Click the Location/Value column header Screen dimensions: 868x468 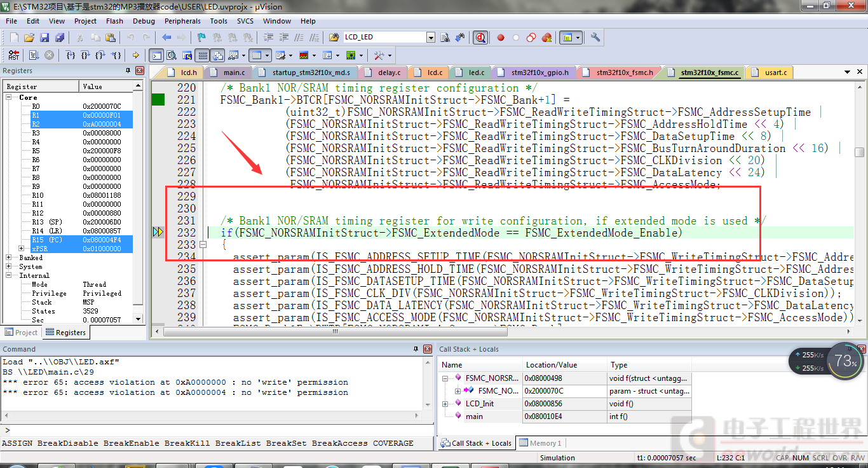coord(564,365)
